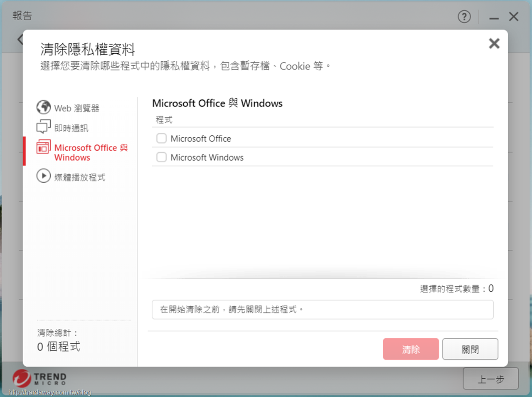The width and height of the screenshot is (532, 397).
Task: Click the 0 個程式 total text
Action: 59,347
